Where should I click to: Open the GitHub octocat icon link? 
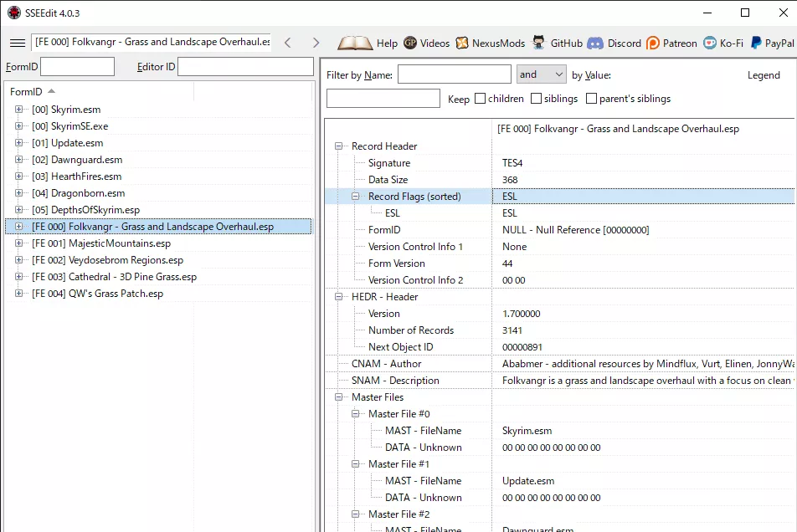[x=538, y=43]
